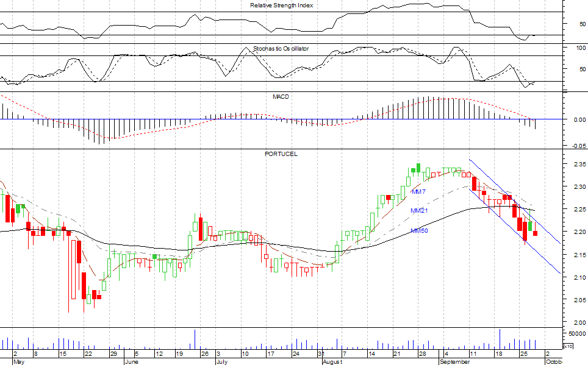The image size is (588, 365).
Task: Select the May month label
Action: (x=19, y=361)
